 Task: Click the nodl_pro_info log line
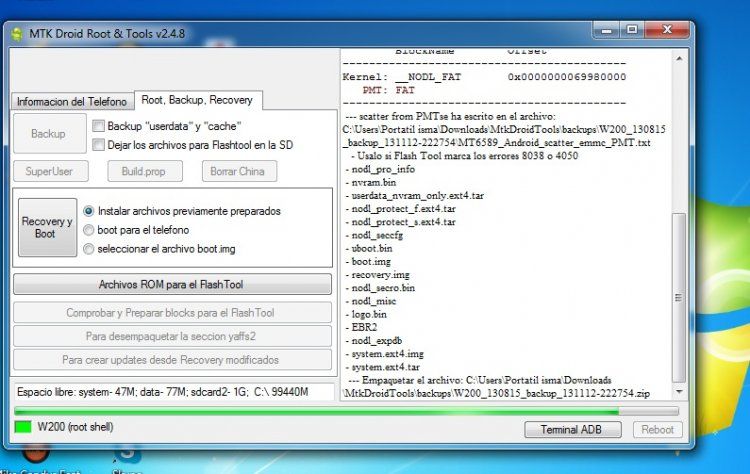click(380, 169)
